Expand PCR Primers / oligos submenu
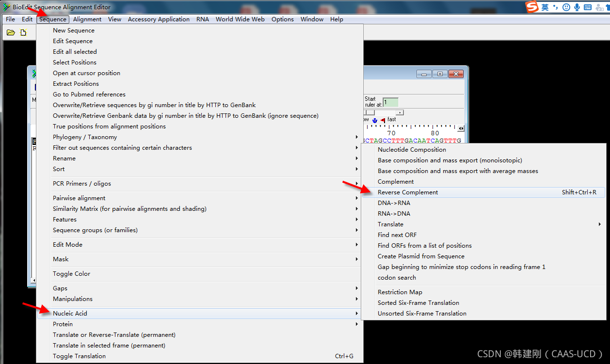The image size is (610, 364). (199, 184)
